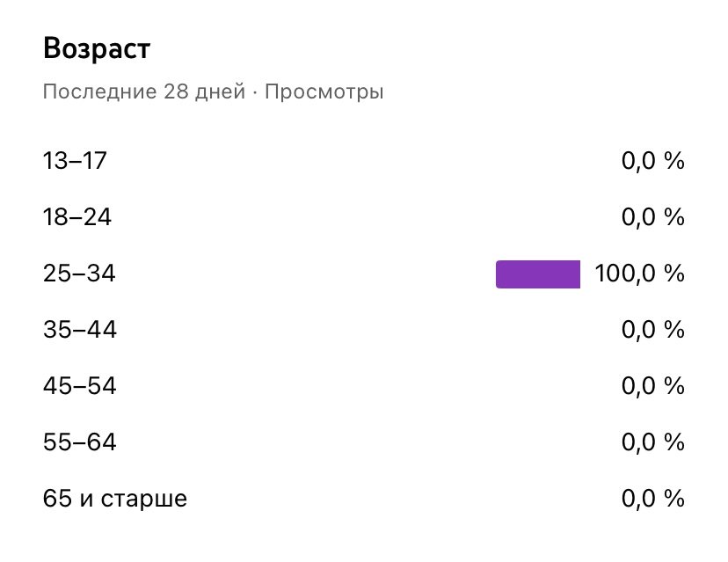Select the 45–54 age group label

pyautogui.click(x=79, y=386)
